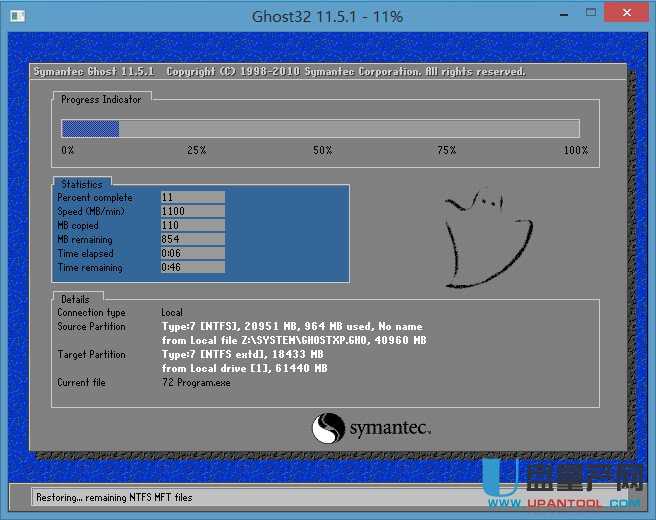Image resolution: width=656 pixels, height=520 pixels.
Task: Click the Source Partition label in Details
Action: point(91,327)
